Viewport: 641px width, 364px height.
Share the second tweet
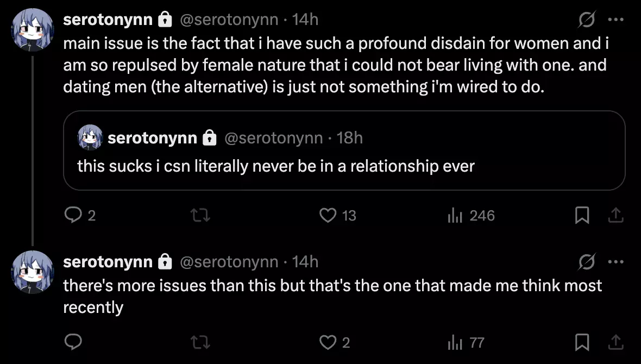[615, 342]
